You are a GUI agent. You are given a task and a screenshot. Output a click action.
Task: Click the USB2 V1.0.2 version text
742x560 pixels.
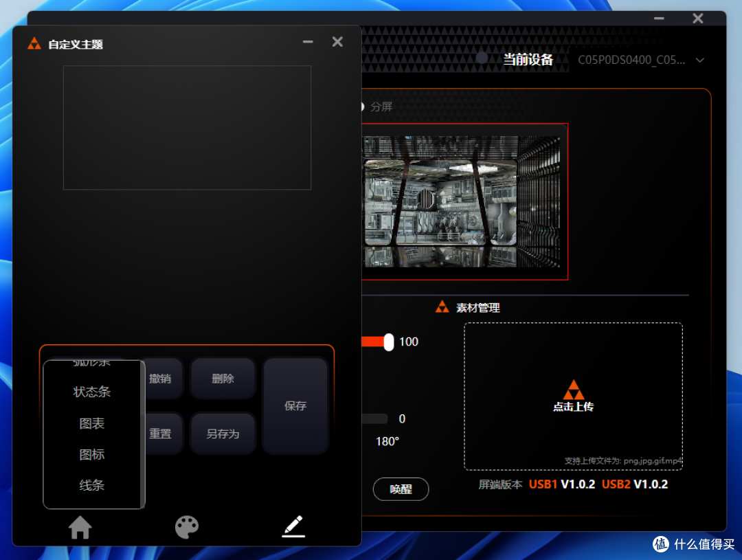[x=635, y=484]
